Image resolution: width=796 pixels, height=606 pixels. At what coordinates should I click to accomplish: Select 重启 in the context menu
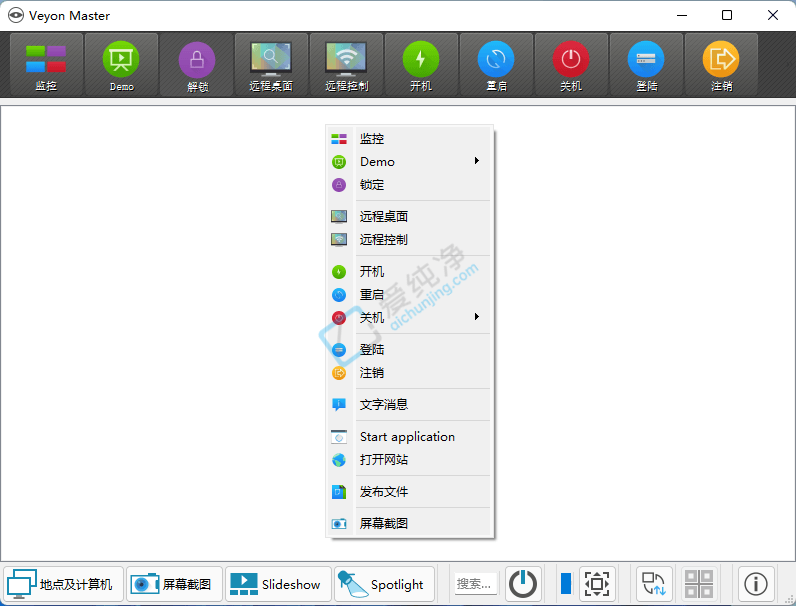[x=410, y=294]
